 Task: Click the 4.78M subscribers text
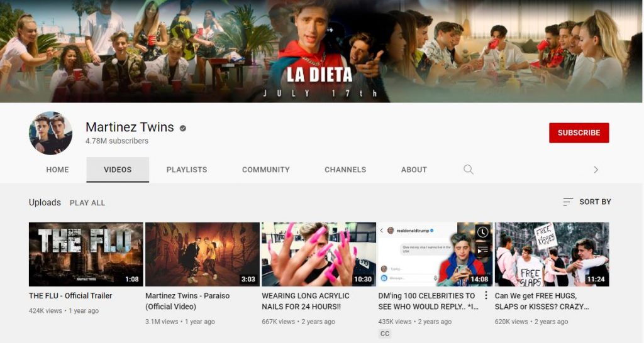(x=117, y=141)
